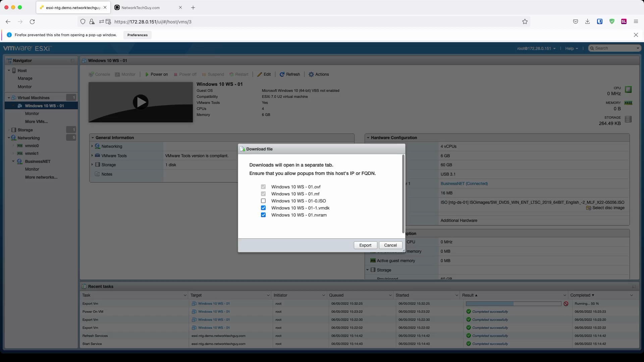Viewport: 644px width, 362px height.
Task: Open the Firefox downloads panel
Action: click(x=587, y=22)
